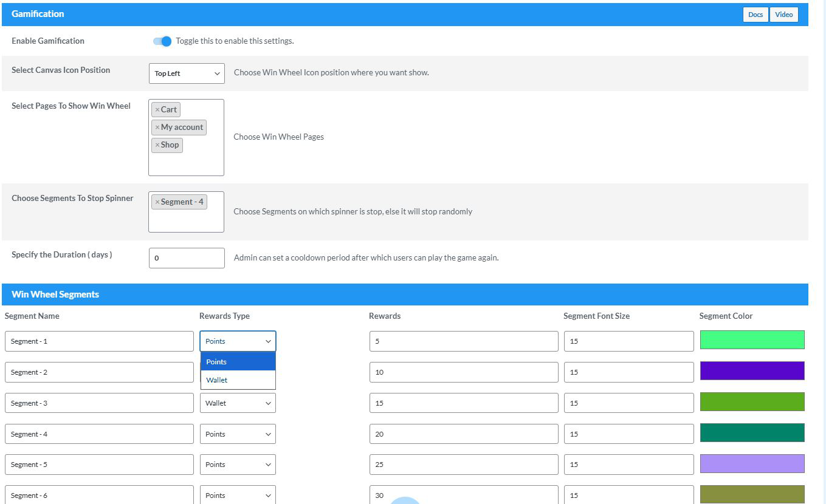Click Segment - 4 font size field

pyautogui.click(x=628, y=434)
